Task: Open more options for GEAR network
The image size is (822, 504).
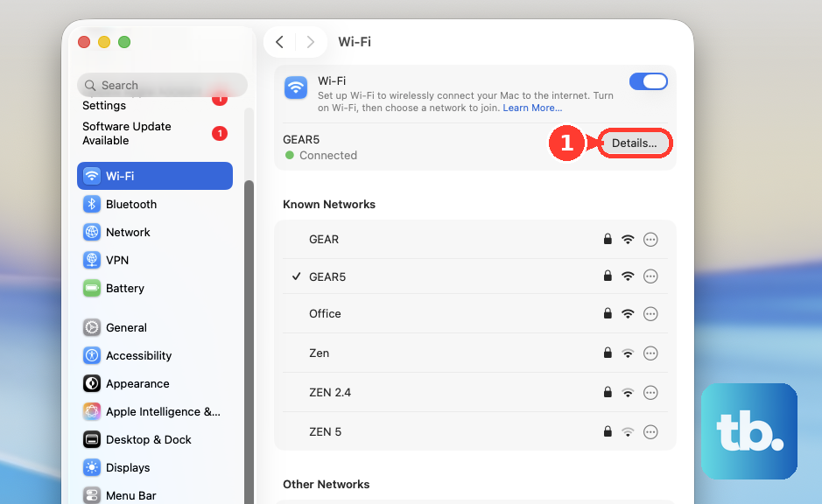Action: [650, 240]
